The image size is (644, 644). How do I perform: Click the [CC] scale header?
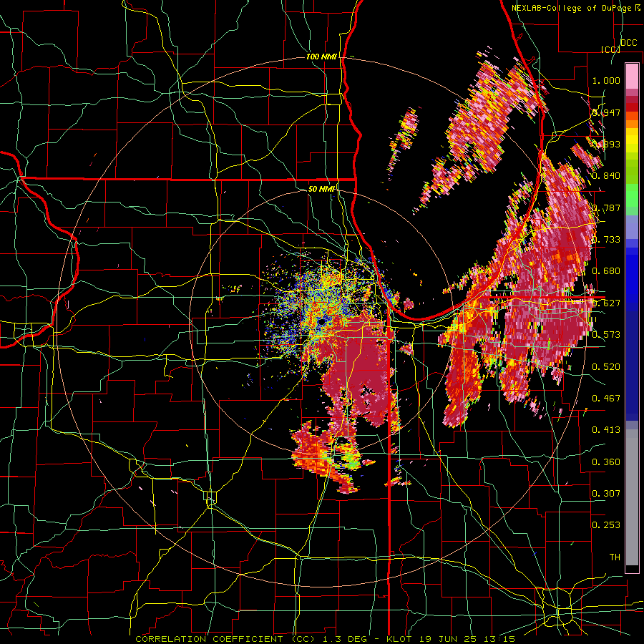pos(610,49)
